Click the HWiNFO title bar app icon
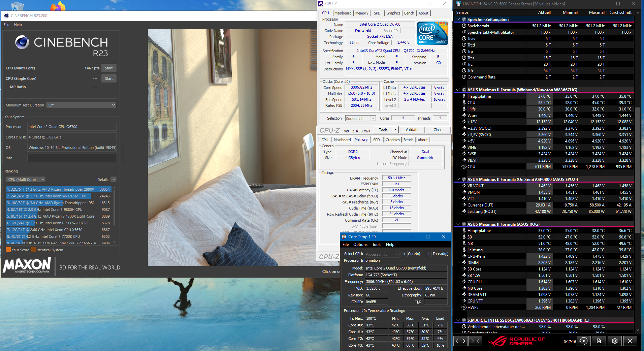 click(x=458, y=4)
